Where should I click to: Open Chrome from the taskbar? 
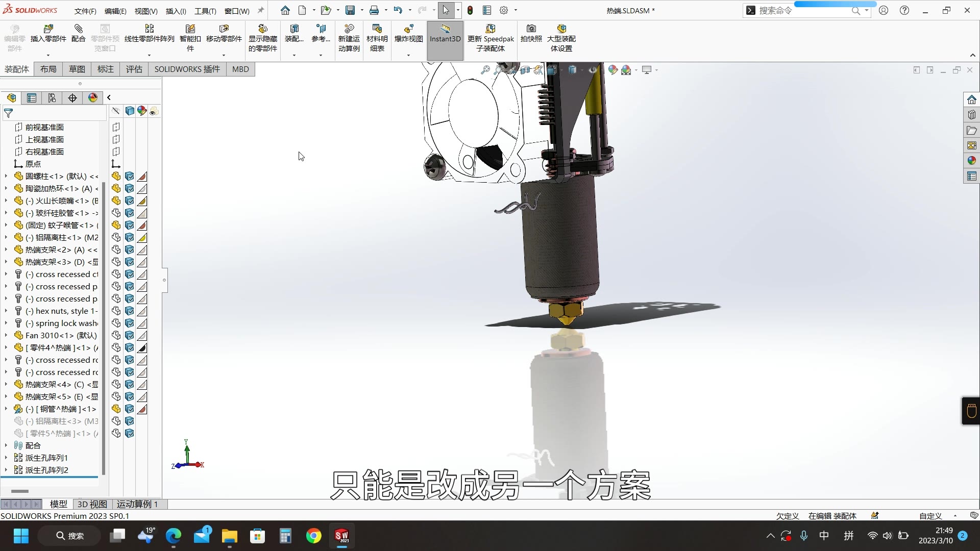tap(314, 536)
